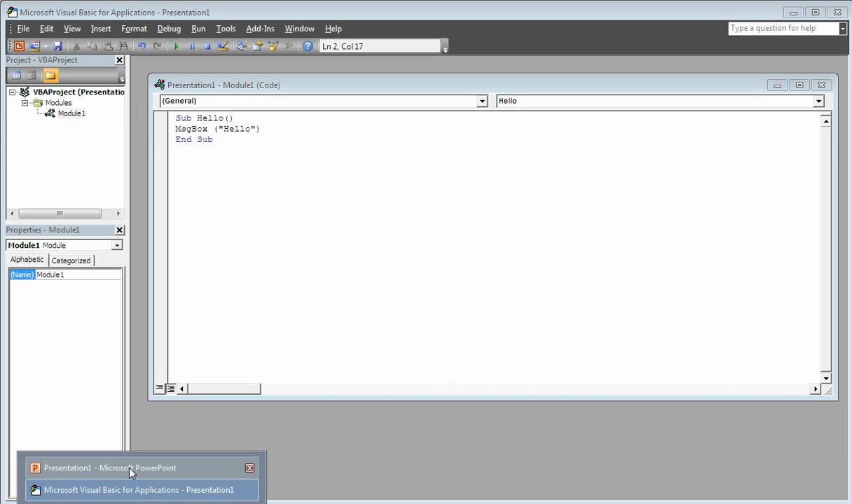Open the Toolbox icon
The height and width of the screenshot is (504, 852).
pos(288,46)
